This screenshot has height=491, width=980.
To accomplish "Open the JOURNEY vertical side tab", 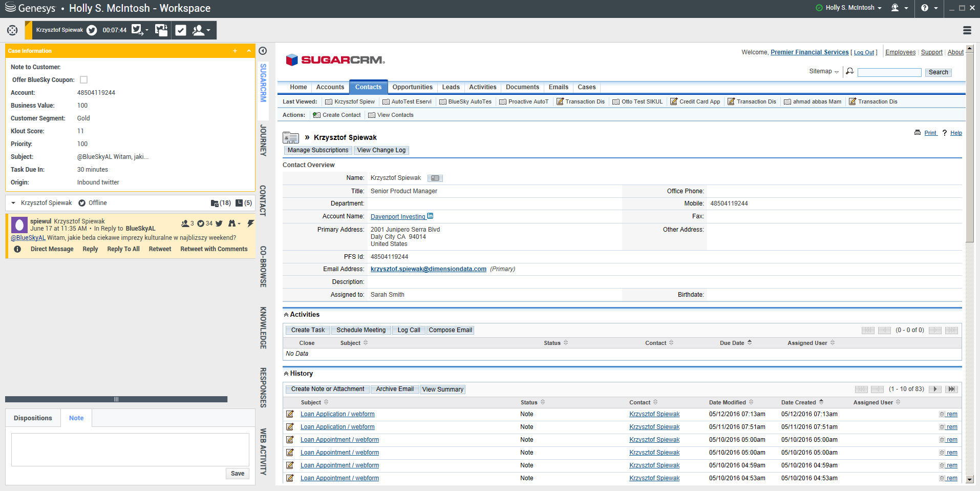I will (x=263, y=140).
